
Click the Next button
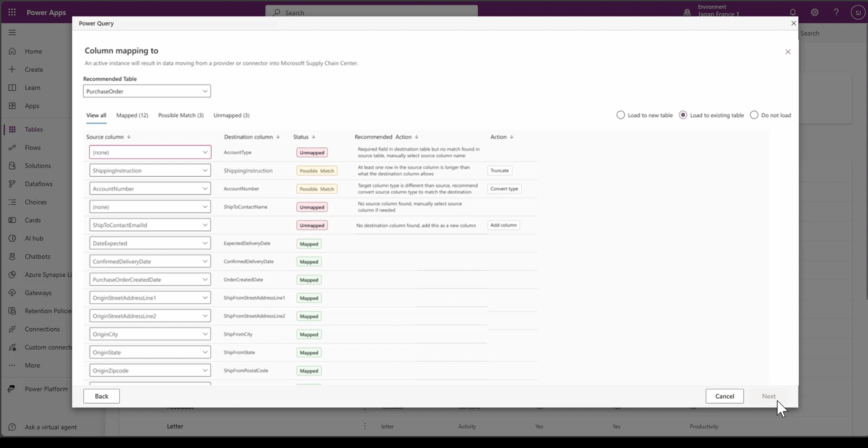(769, 396)
